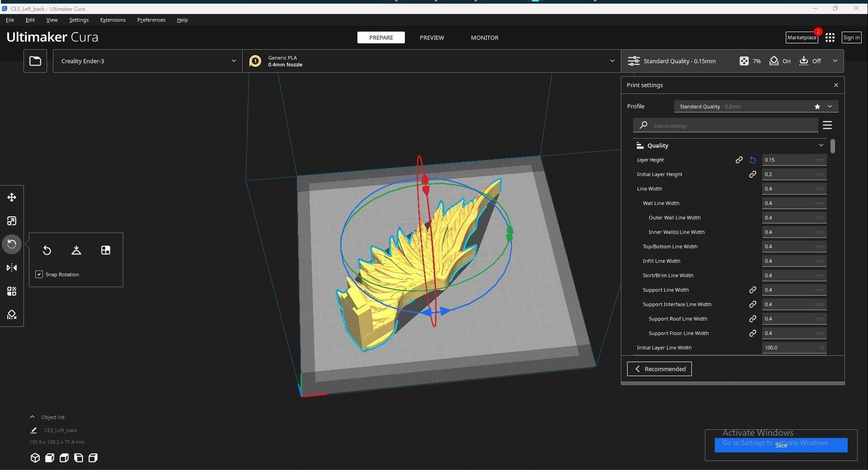Open the Extensions menu

113,20
